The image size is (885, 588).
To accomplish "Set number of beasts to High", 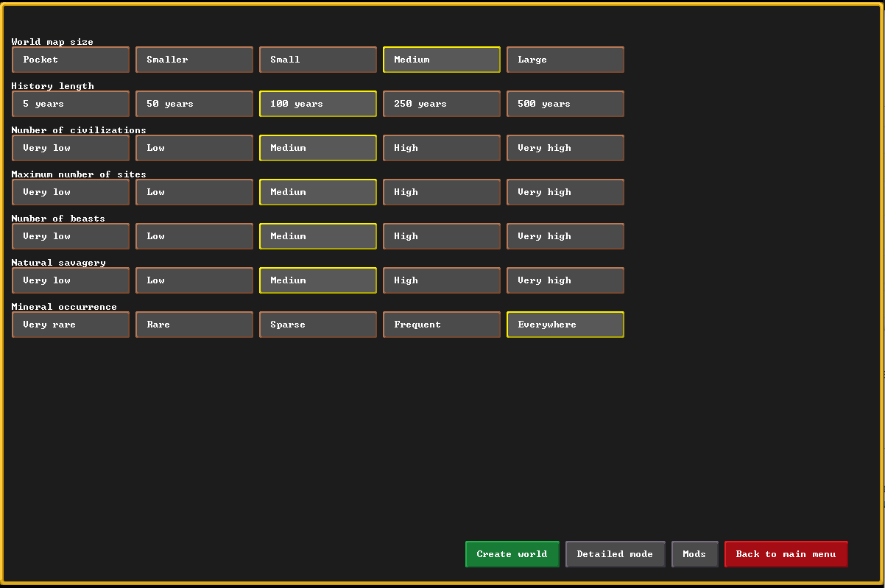I will (441, 236).
